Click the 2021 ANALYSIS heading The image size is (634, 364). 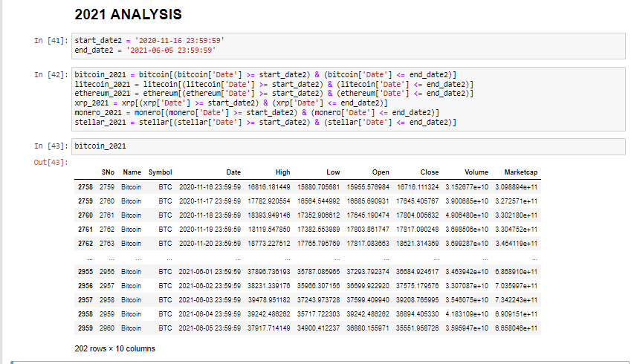pos(128,15)
